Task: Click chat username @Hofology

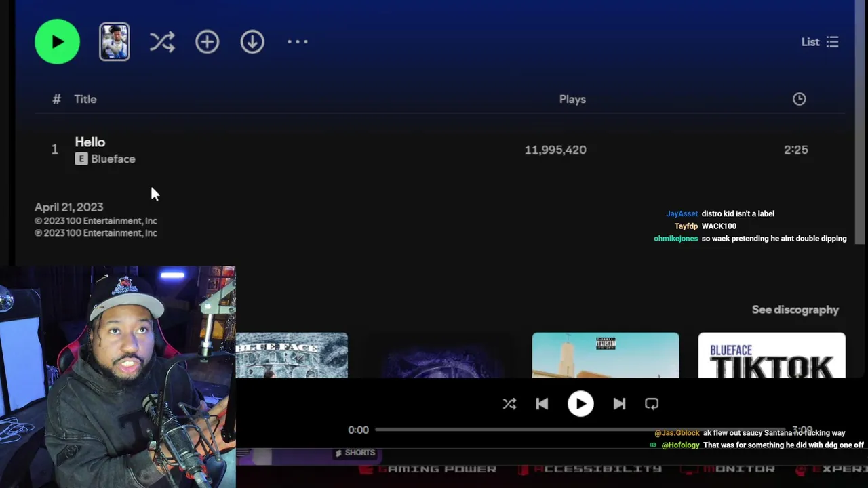Action: (680, 445)
